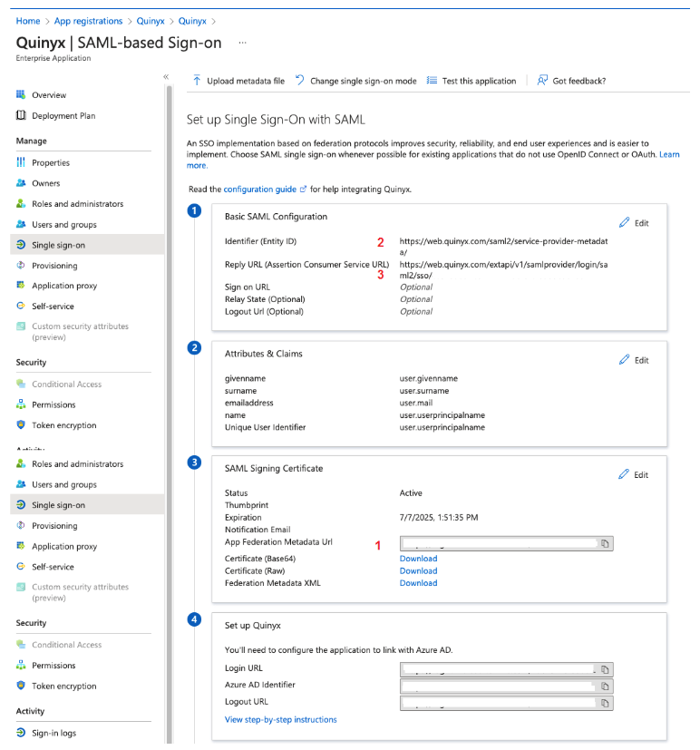Download Certificate (Base64)
This screenshot has height=750, width=700.
coord(418,559)
